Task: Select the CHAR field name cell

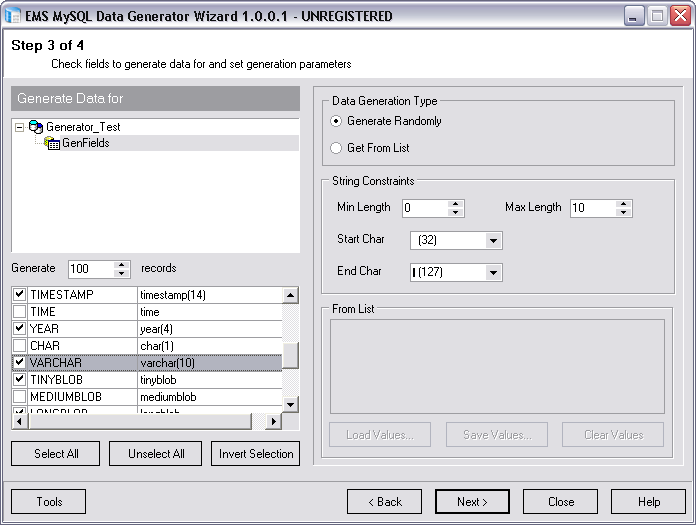Action: click(83, 346)
